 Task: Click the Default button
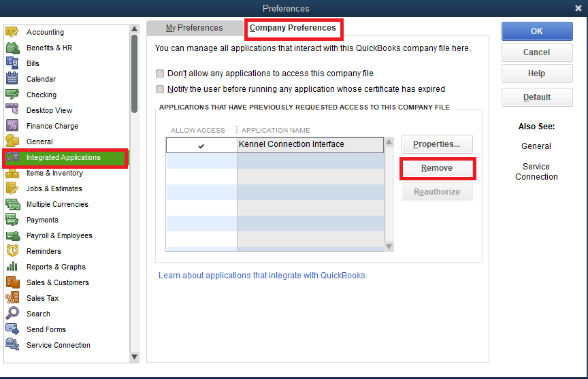537,97
